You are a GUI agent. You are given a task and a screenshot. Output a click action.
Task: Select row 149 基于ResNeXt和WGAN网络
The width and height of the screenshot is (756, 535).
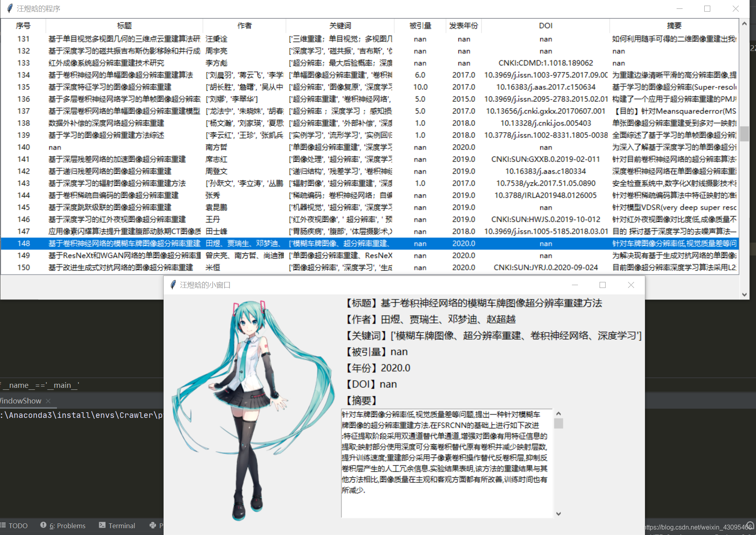(369, 255)
